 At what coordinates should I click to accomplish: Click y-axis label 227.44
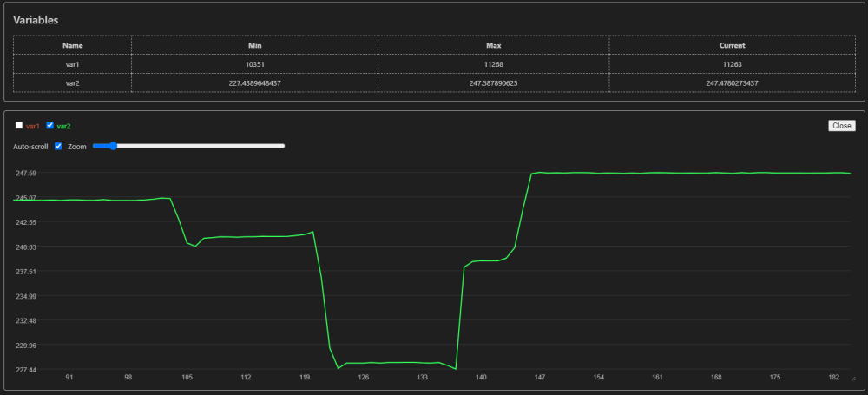tap(26, 370)
